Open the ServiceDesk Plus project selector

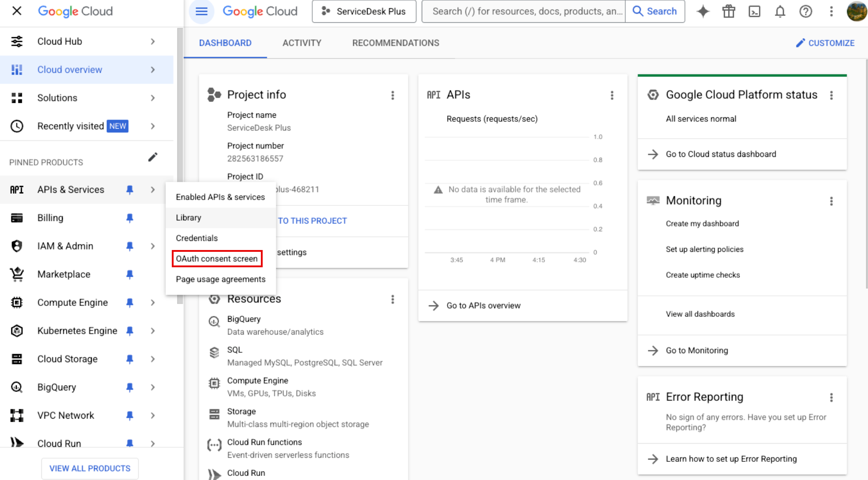tap(364, 11)
